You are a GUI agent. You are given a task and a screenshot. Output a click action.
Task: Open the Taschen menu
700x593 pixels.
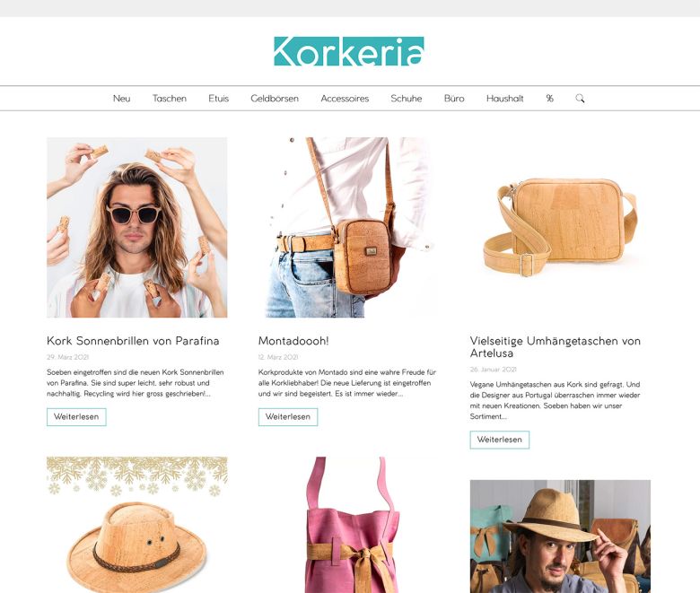pos(170,98)
